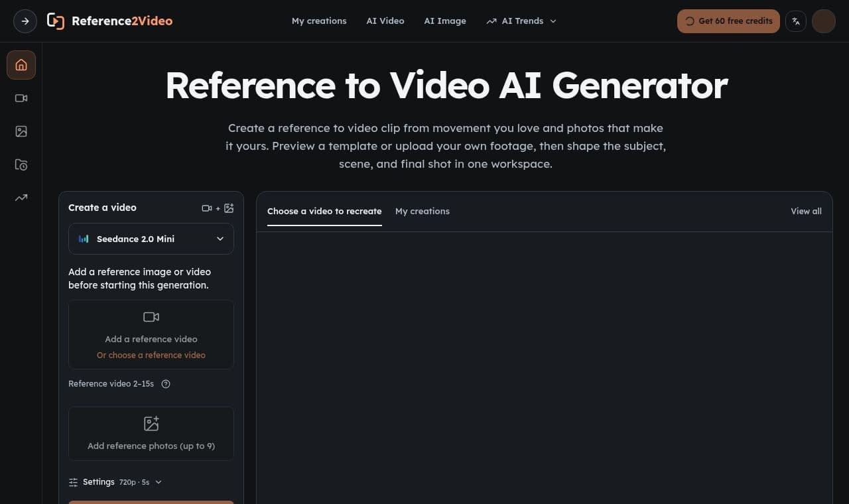This screenshot has width=849, height=504.
Task: Expand the AI Trends dropdown menu
Action: click(x=521, y=21)
